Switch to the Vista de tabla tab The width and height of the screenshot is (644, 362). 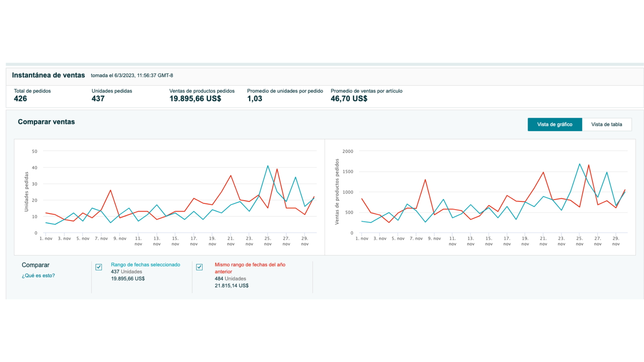(x=606, y=125)
